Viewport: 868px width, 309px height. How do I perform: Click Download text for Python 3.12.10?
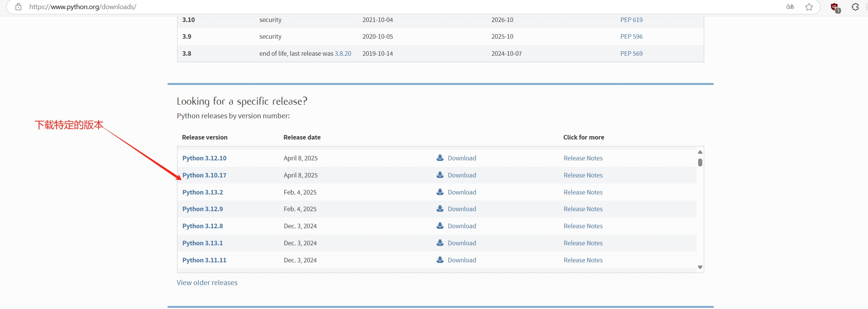[462, 158]
